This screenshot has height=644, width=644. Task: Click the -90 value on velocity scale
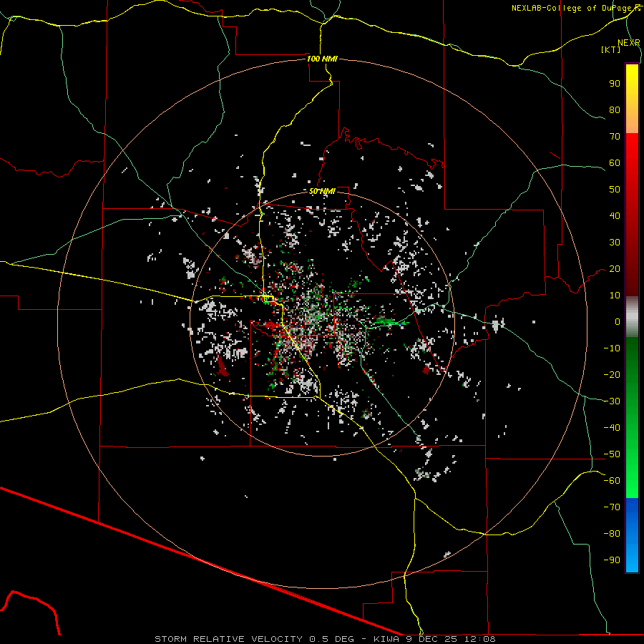[x=612, y=560]
